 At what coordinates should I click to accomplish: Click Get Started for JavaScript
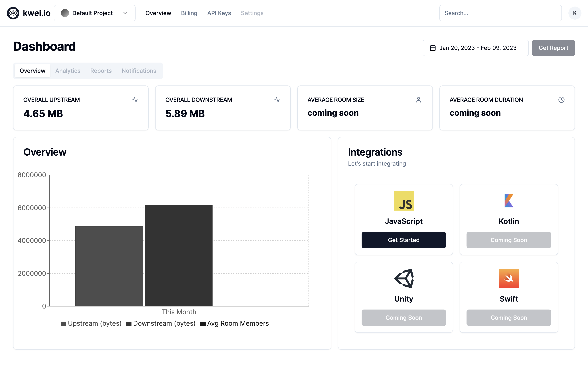[404, 240]
